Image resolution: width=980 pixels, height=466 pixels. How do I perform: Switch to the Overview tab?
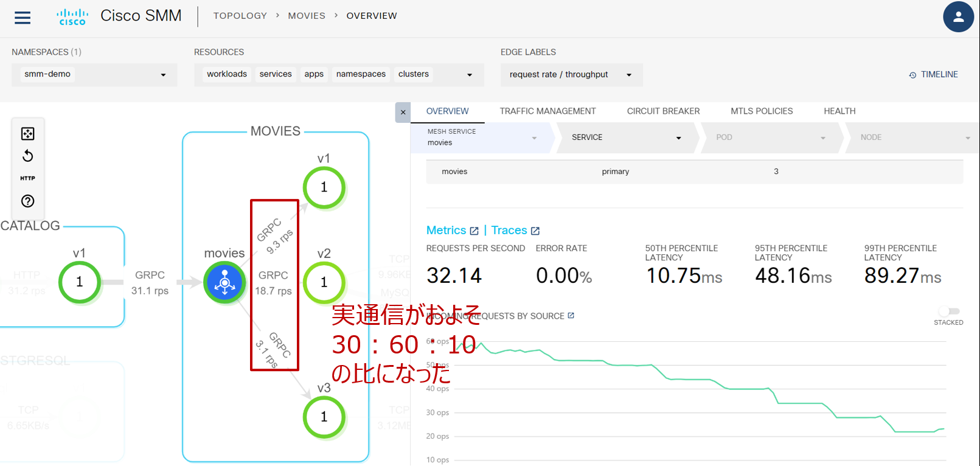447,111
